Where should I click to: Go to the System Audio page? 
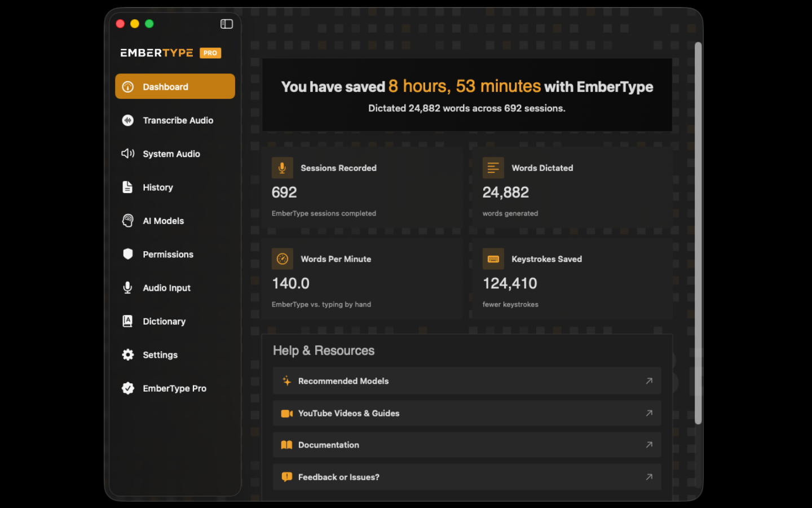click(175, 154)
